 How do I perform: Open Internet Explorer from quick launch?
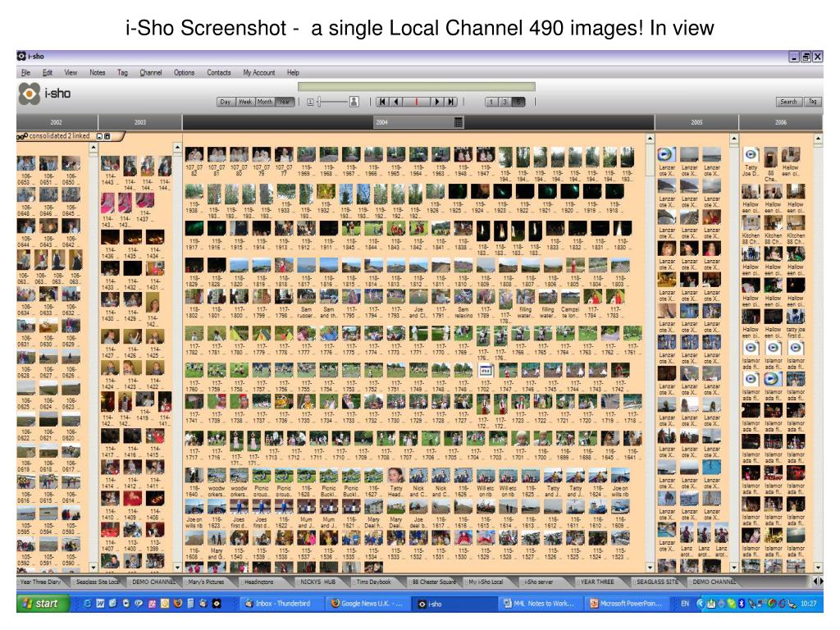click(88, 604)
